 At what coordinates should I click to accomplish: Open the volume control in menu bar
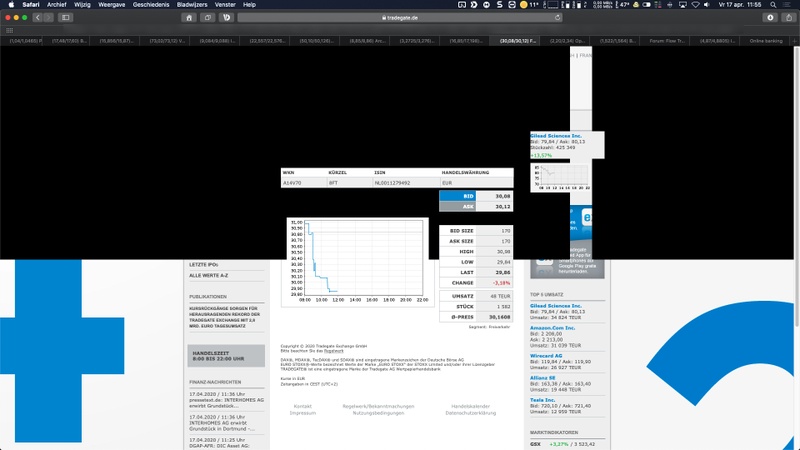click(x=707, y=5)
